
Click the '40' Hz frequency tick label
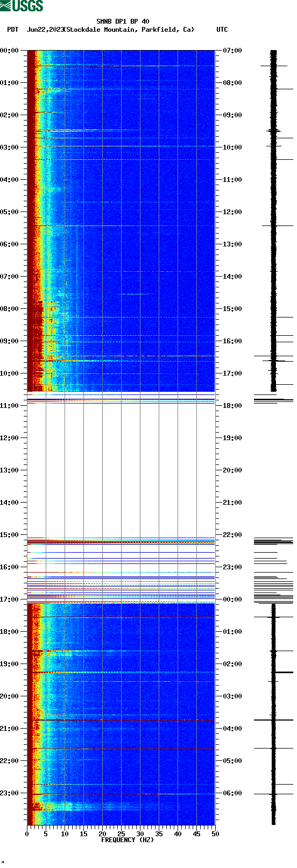pyautogui.click(x=178, y=834)
